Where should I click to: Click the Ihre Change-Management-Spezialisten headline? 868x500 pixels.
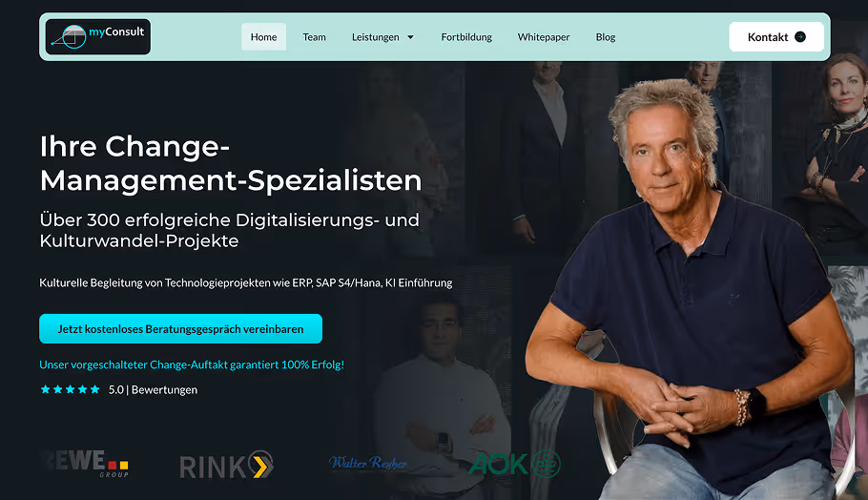pos(231,163)
